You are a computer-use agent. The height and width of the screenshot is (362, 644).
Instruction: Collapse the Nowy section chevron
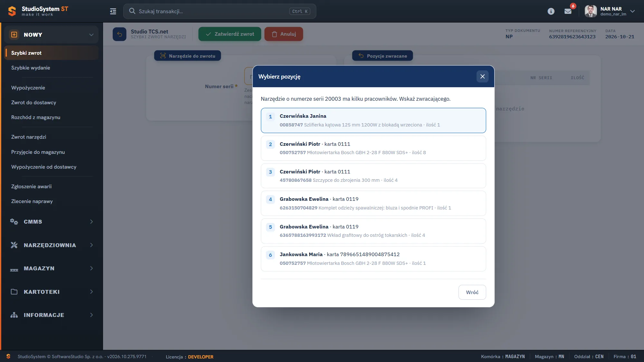tap(91, 35)
